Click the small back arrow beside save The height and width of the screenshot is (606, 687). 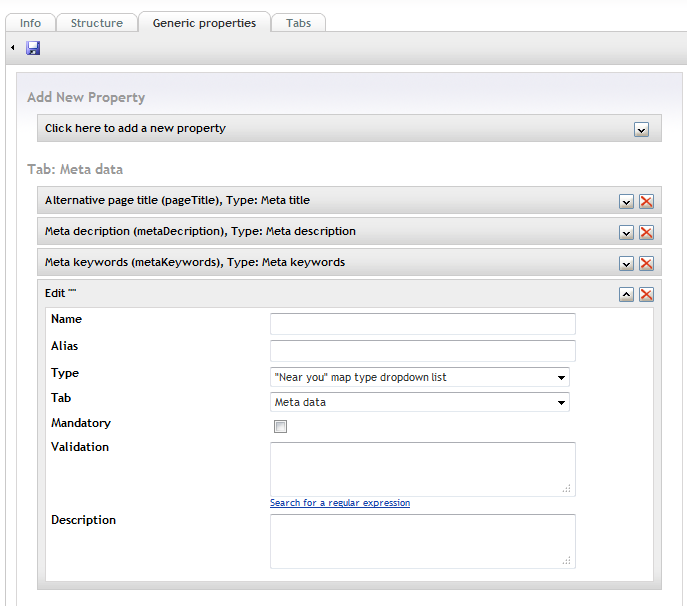(13, 47)
